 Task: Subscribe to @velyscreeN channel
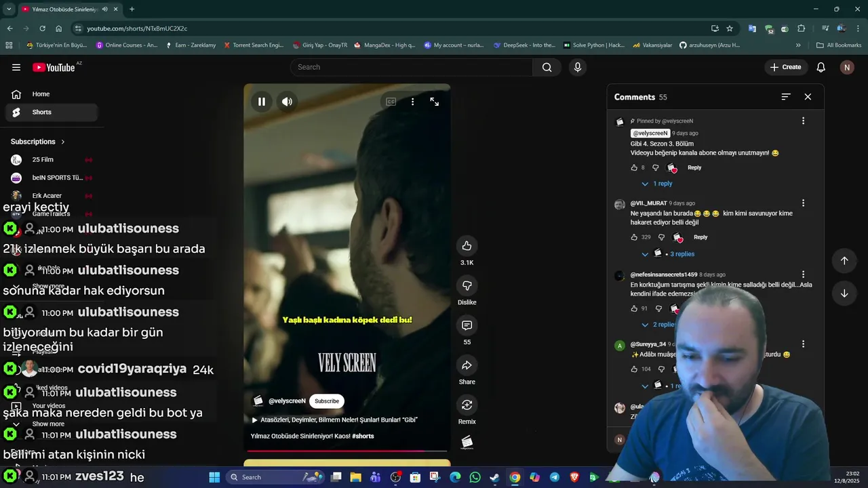click(326, 401)
